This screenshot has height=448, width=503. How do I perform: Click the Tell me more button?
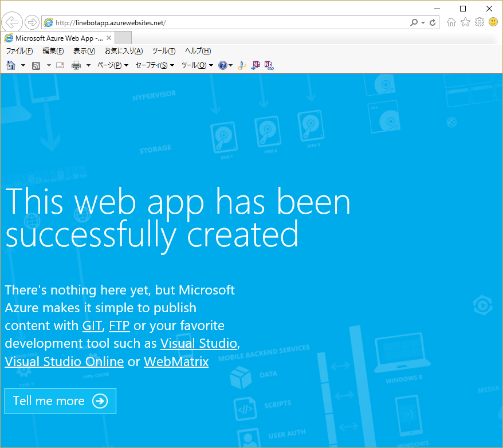[60, 401]
